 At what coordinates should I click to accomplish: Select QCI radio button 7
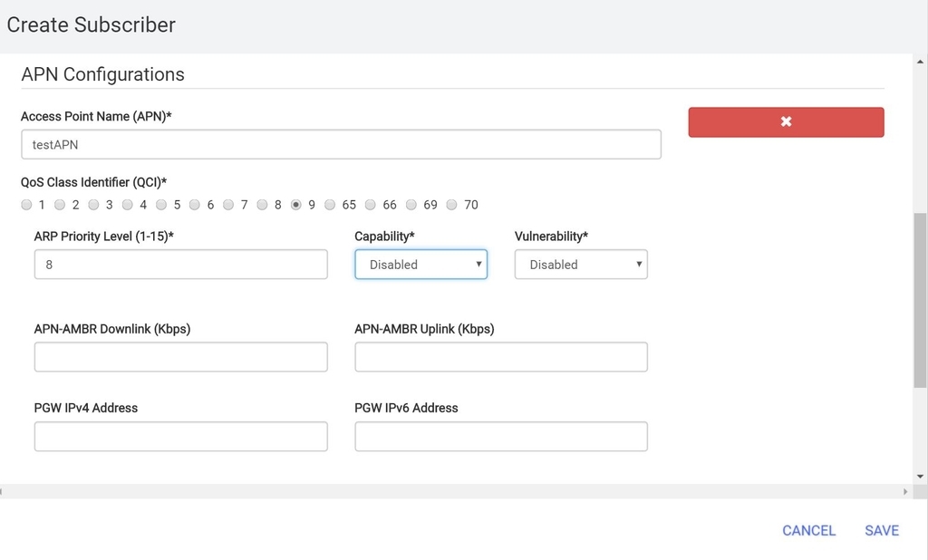(228, 205)
